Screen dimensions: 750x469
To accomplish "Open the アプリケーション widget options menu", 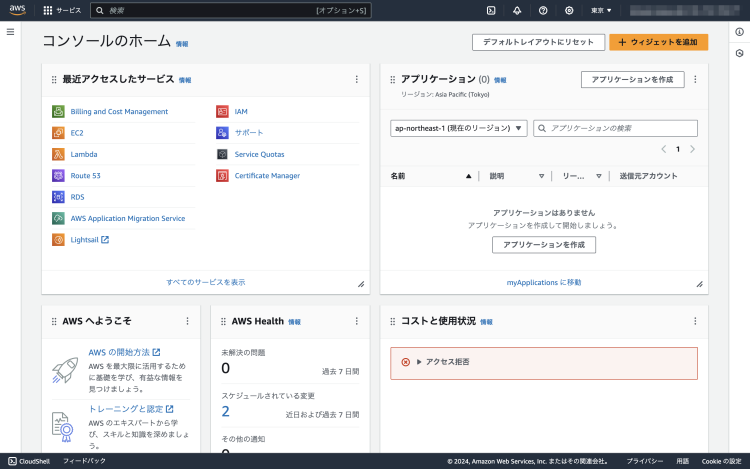I will coord(695,79).
